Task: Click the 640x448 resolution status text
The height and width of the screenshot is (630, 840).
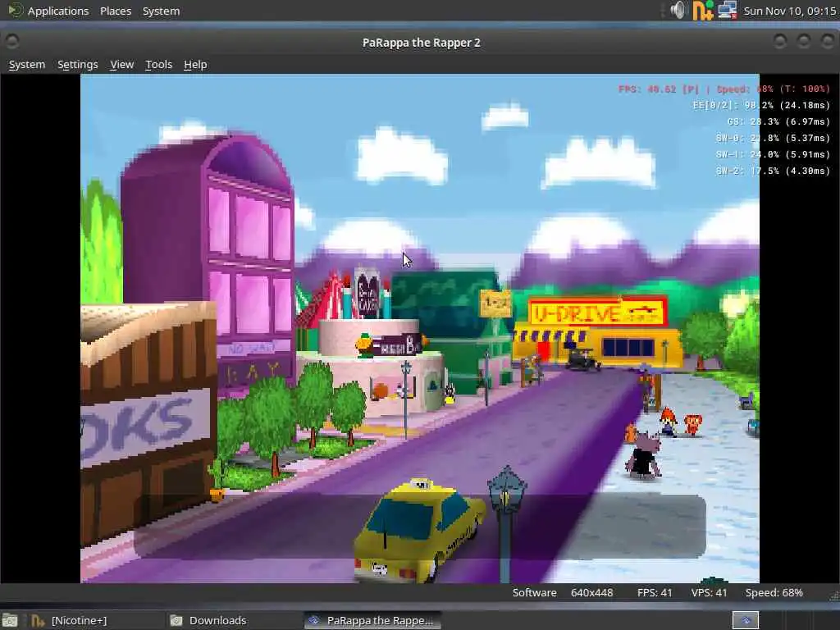Action: 591,592
